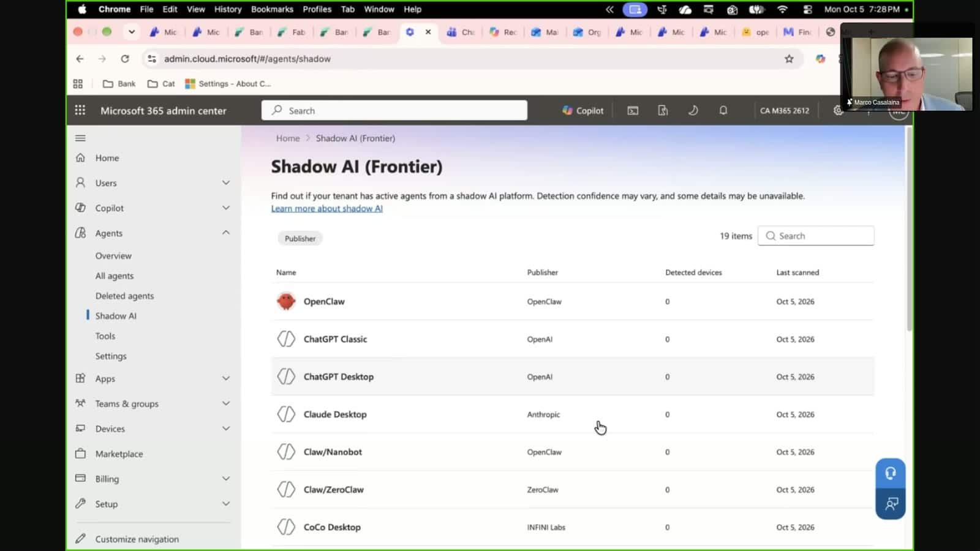Go back in browser history
The height and width of the screenshot is (551, 980).
click(80, 59)
